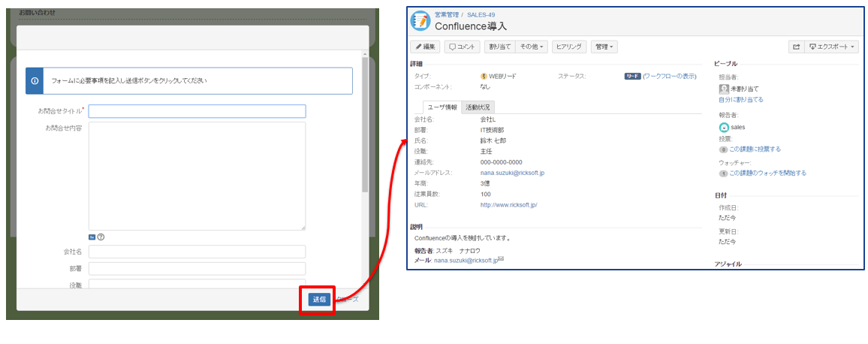This screenshot has height=344, width=868.
Task: Click the form dialog vertical scrollbar
Action: 364,125
